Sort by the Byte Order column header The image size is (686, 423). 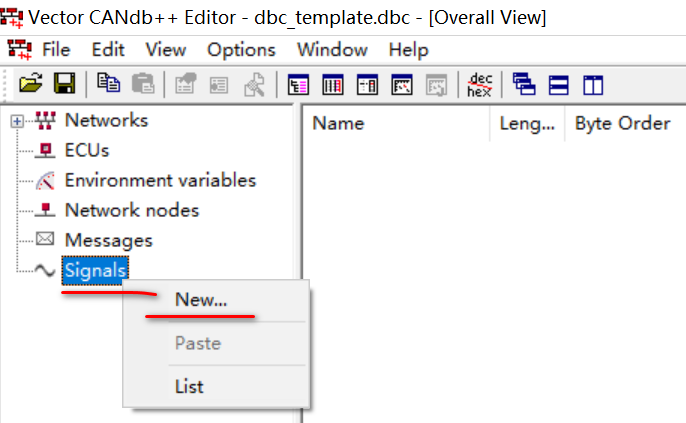pyautogui.click(x=626, y=123)
